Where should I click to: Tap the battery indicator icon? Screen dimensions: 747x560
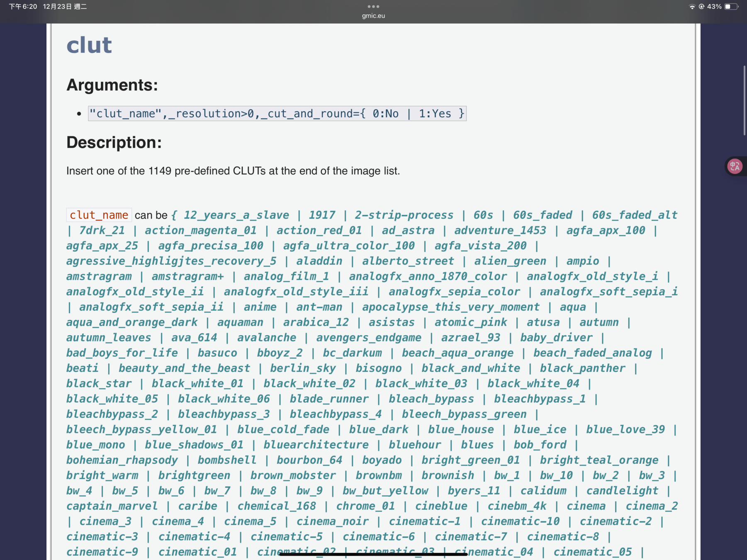(x=732, y=7)
